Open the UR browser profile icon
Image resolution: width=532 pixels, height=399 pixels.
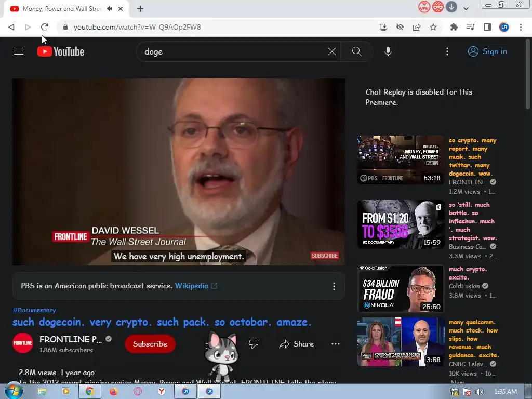click(504, 27)
